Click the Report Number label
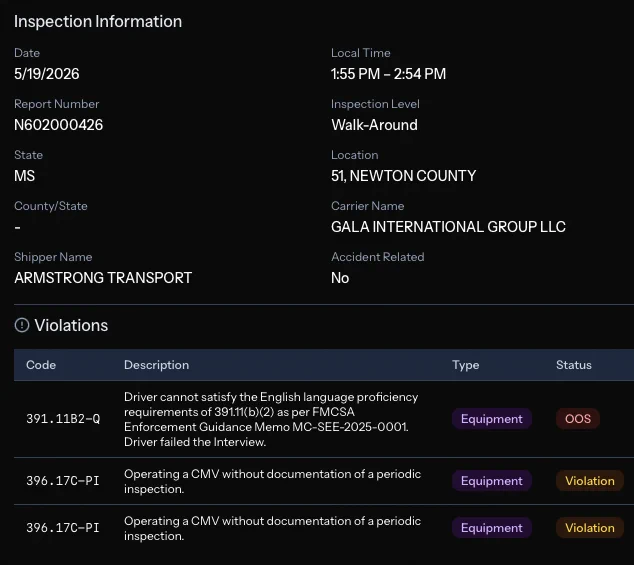 [56, 104]
